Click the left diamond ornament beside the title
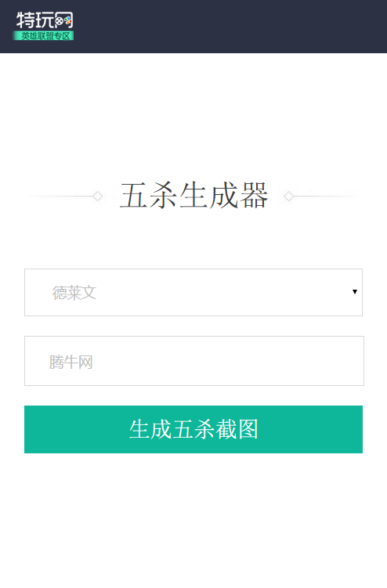 coord(98,196)
